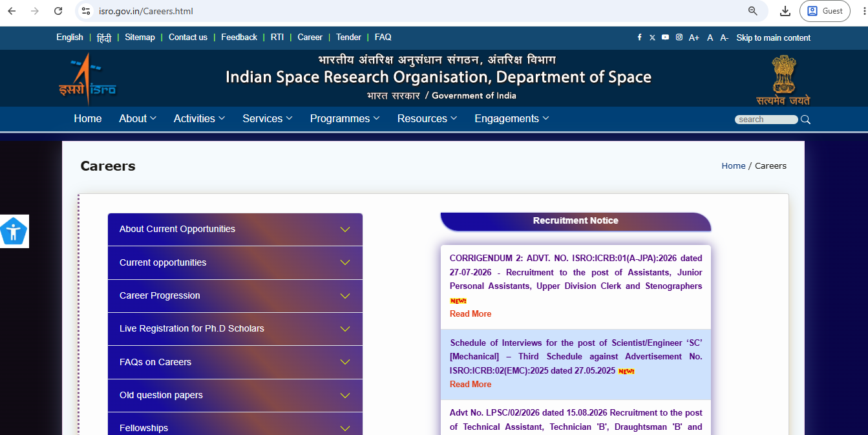Viewport: 868px width, 435px height.
Task: Open Contact us link
Action: (x=188, y=37)
